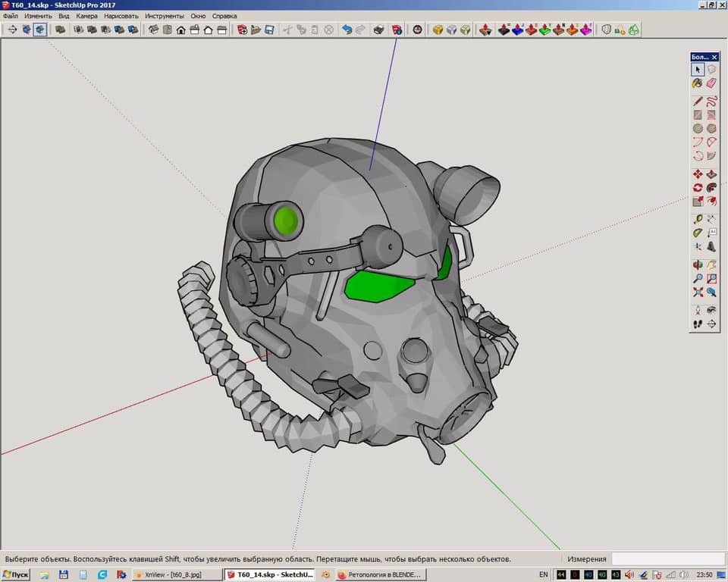Select the Circle tool

(698, 128)
